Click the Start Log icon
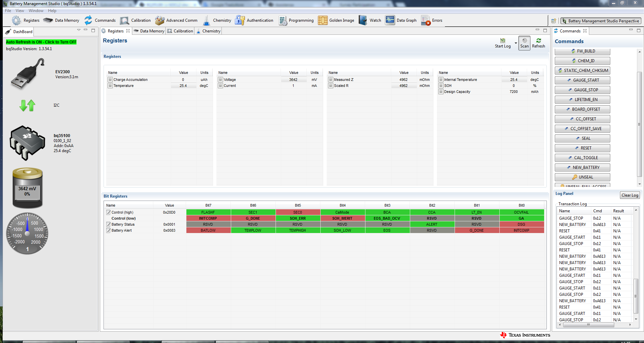The image size is (644, 343). pyautogui.click(x=503, y=43)
